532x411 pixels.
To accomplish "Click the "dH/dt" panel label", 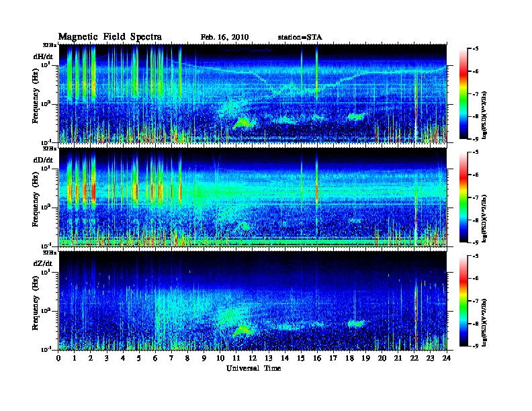I will 43,56.
